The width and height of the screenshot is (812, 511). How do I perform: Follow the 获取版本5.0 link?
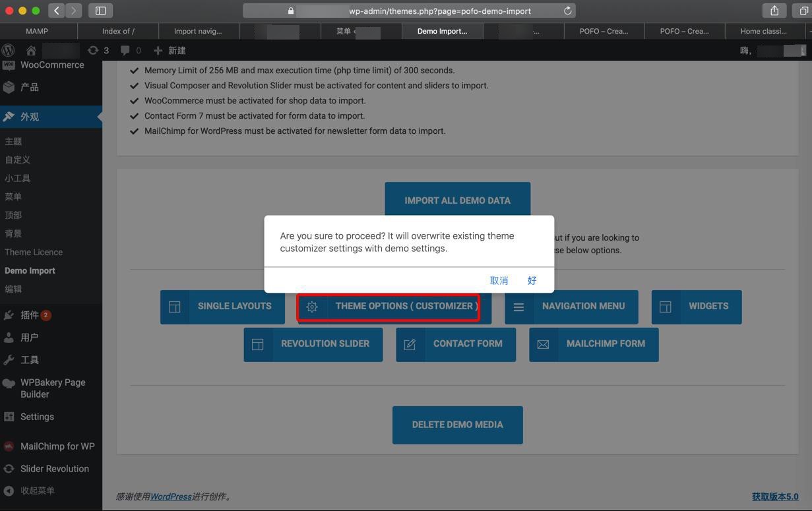pyautogui.click(x=775, y=496)
